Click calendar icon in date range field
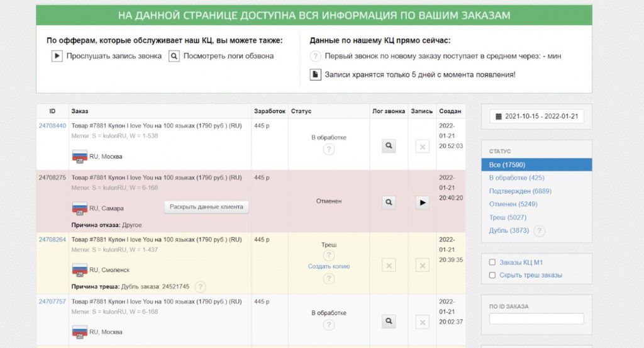 coord(499,116)
